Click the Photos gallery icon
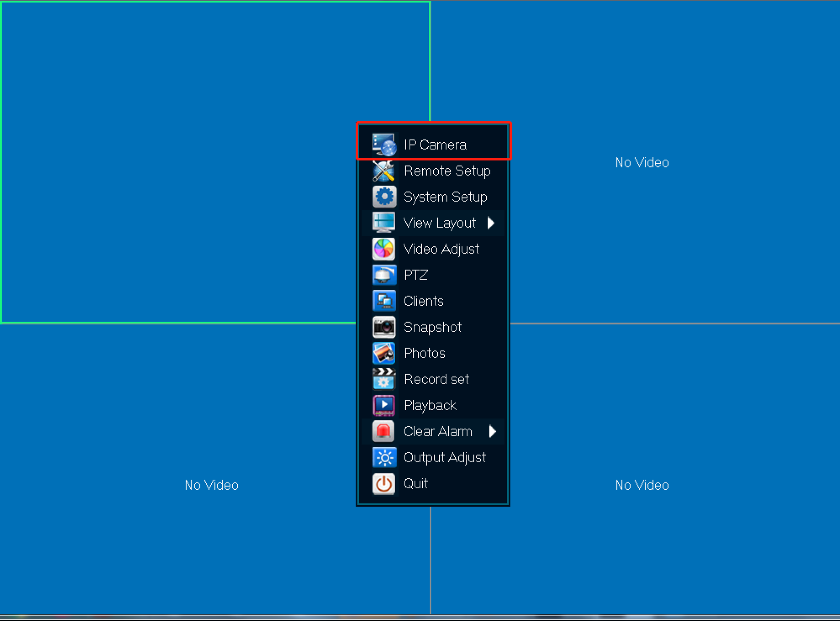The width and height of the screenshot is (840, 621). pyautogui.click(x=384, y=353)
